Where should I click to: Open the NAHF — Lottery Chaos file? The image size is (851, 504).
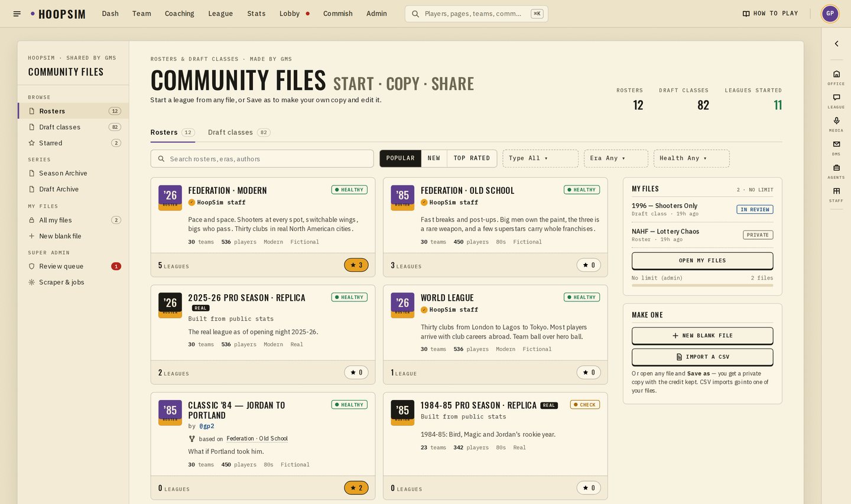click(x=665, y=232)
